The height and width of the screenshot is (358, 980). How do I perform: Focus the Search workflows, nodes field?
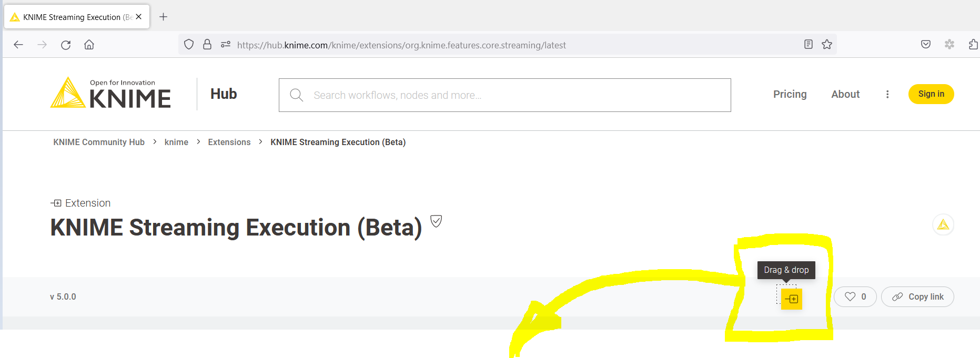(505, 95)
